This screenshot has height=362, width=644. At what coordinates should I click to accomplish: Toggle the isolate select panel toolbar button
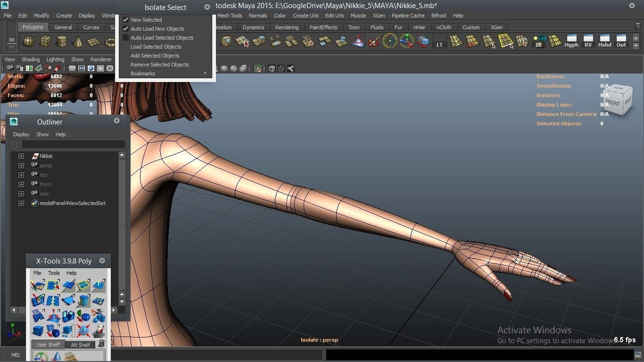pos(257,68)
